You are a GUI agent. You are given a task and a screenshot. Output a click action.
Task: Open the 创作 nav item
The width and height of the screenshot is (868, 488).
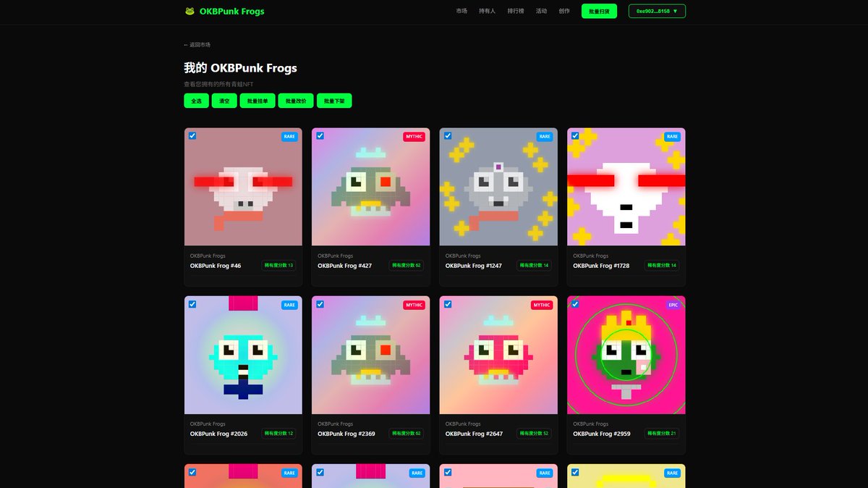pyautogui.click(x=564, y=12)
